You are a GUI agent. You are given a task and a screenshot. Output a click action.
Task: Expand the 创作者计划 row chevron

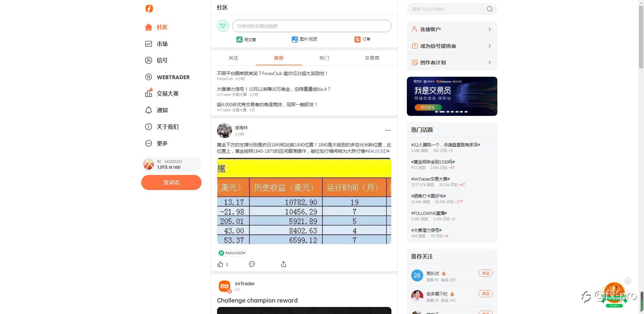(490, 62)
